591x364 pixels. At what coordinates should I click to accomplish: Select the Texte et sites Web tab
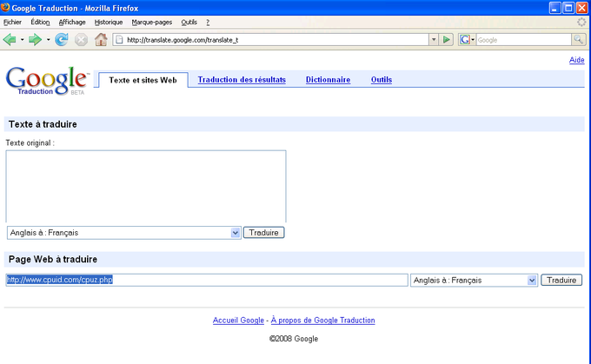point(143,80)
